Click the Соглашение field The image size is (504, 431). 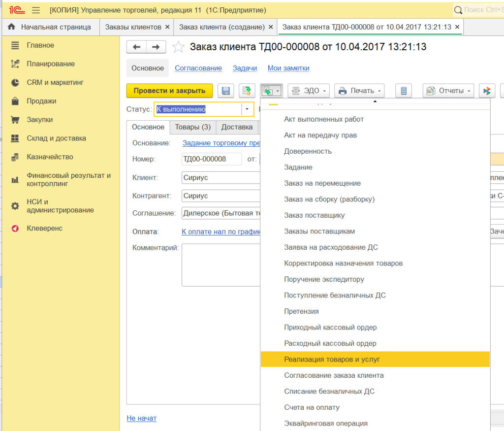[221, 213]
